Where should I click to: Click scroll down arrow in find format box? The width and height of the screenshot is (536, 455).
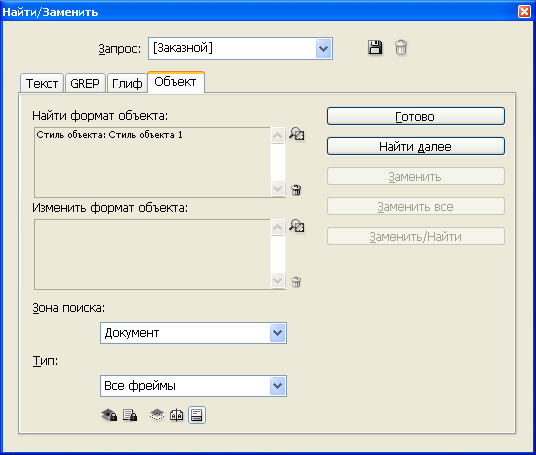coord(278,188)
